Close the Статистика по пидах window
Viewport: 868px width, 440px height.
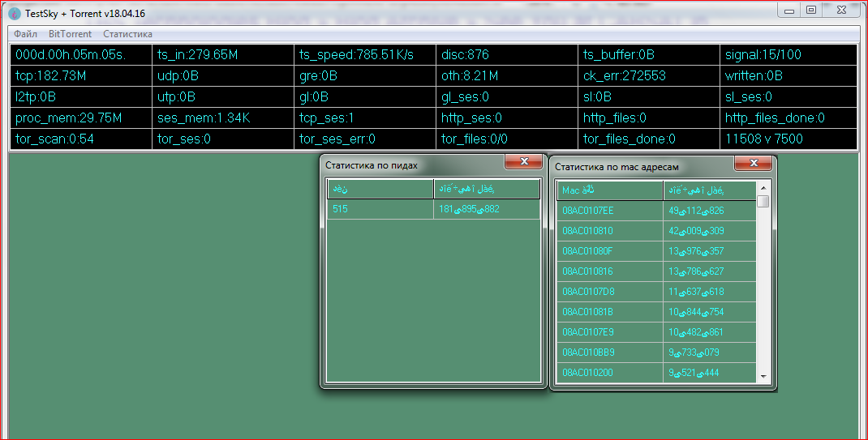(x=523, y=162)
